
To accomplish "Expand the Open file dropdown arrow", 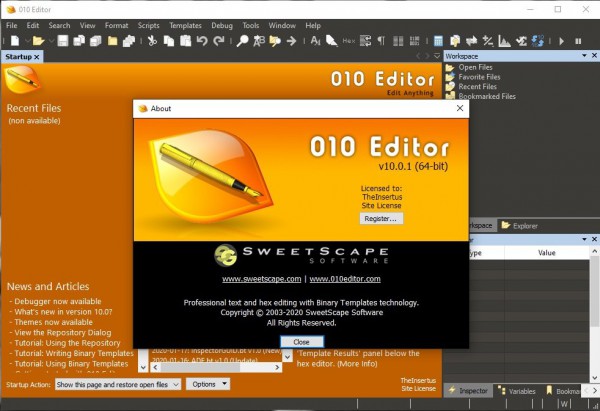I will pos(48,41).
